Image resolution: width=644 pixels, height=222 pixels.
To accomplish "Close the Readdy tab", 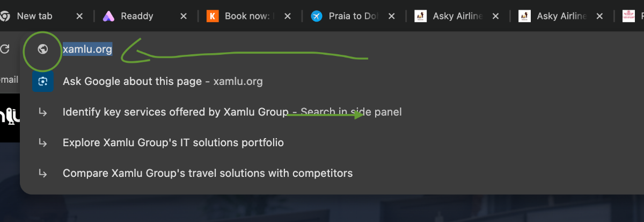I will pyautogui.click(x=184, y=16).
